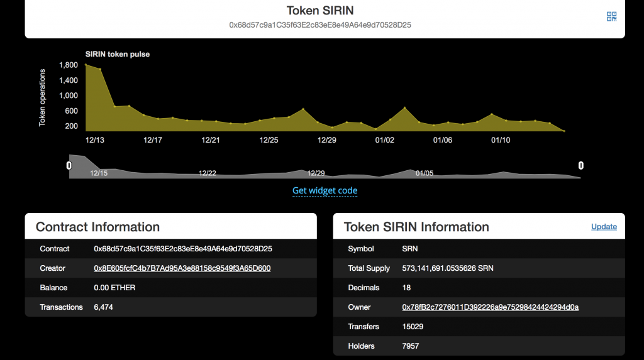Viewport: 644px width, 360px height.
Task: Click the 12/22 marker in the range selector
Action: tap(208, 173)
